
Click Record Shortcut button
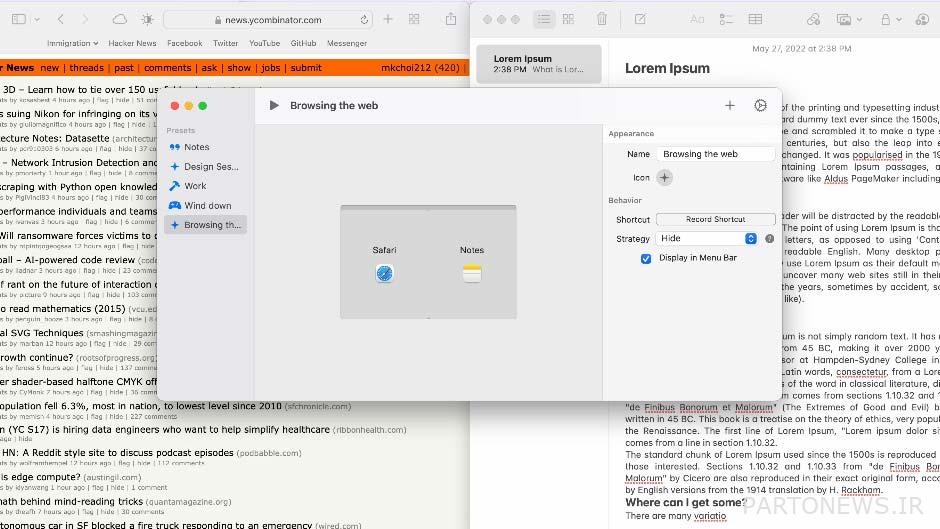[716, 220]
